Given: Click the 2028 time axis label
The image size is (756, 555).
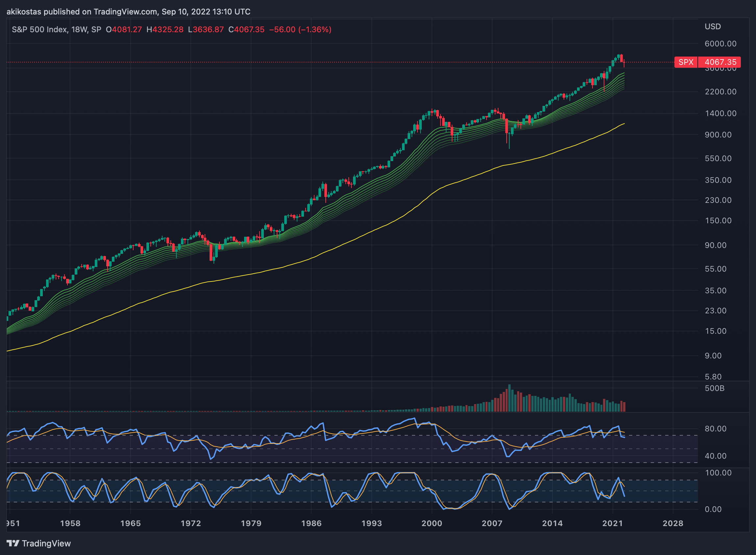Looking at the screenshot, I should pos(673,523).
